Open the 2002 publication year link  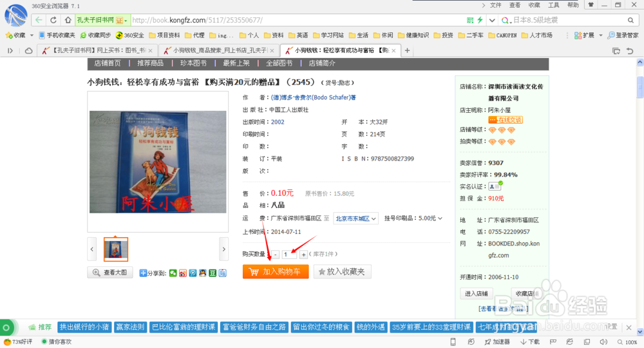tap(278, 122)
